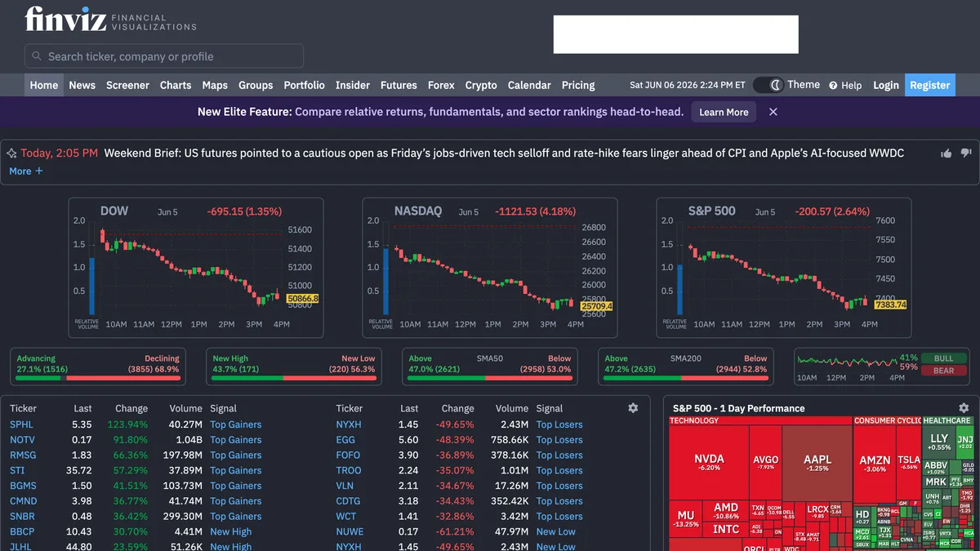Click NVDA tile in heatmap
The image size is (980, 551).
point(709,462)
